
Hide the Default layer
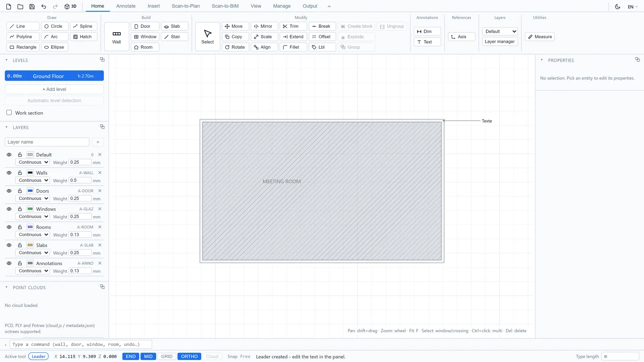pyautogui.click(x=9, y=155)
